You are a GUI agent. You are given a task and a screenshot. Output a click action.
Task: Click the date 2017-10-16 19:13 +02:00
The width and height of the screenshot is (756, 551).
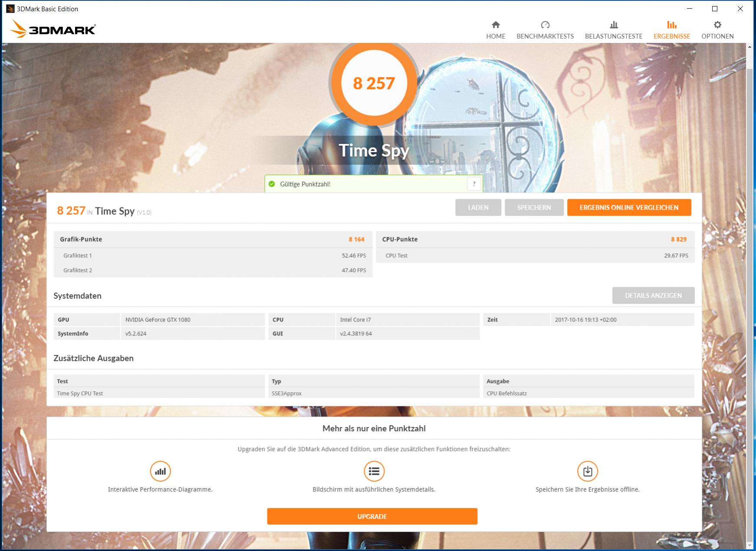click(585, 320)
